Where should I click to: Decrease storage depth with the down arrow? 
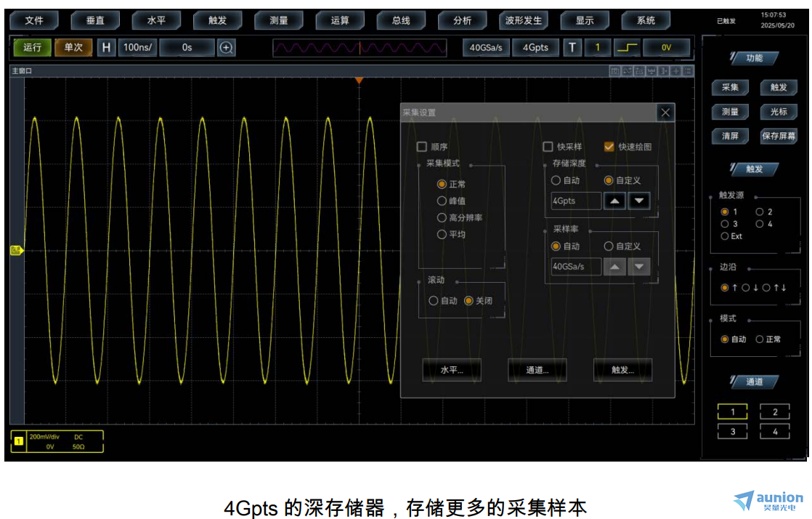(638, 201)
